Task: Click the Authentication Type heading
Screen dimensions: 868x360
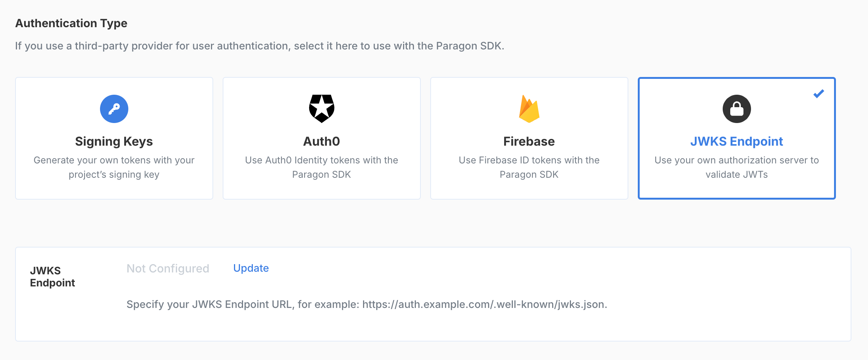Action: tap(71, 23)
